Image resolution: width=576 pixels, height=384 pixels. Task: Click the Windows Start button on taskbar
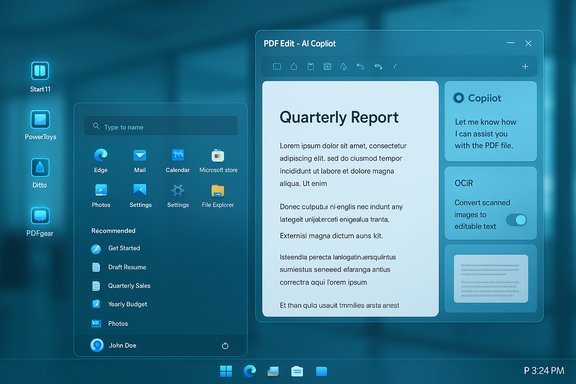226,371
